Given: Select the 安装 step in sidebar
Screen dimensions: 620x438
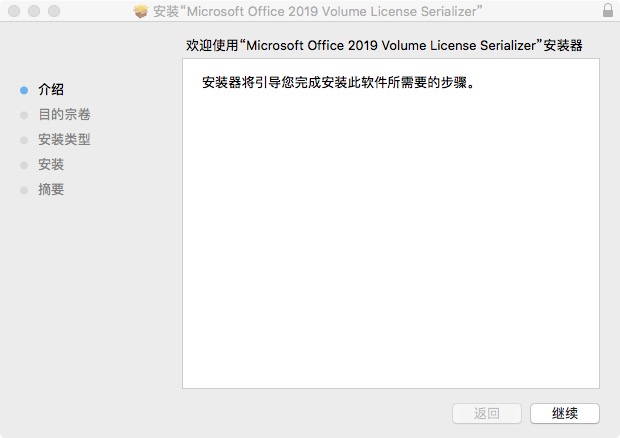Looking at the screenshot, I should tap(51, 164).
